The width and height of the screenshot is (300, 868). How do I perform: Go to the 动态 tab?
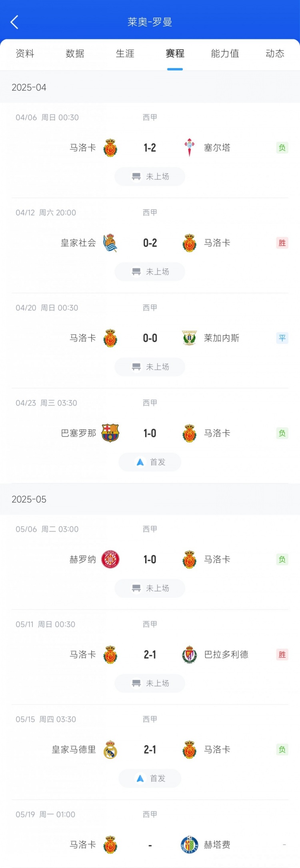click(275, 54)
